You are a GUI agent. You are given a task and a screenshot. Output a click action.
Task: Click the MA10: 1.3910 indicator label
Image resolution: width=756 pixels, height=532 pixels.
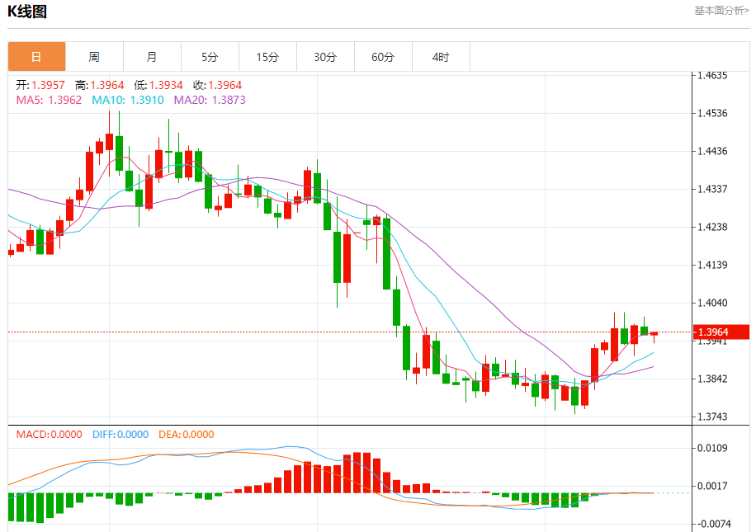(x=128, y=101)
